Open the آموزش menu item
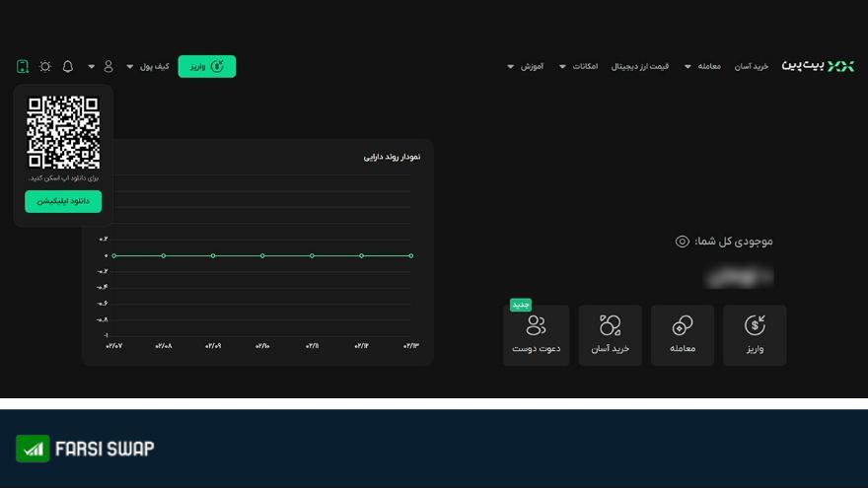This screenshot has height=488, width=868. click(x=532, y=66)
